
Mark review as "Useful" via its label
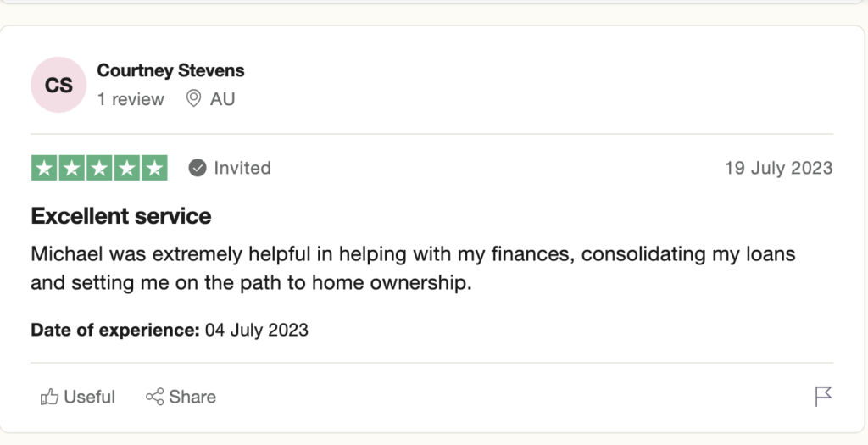tap(89, 397)
